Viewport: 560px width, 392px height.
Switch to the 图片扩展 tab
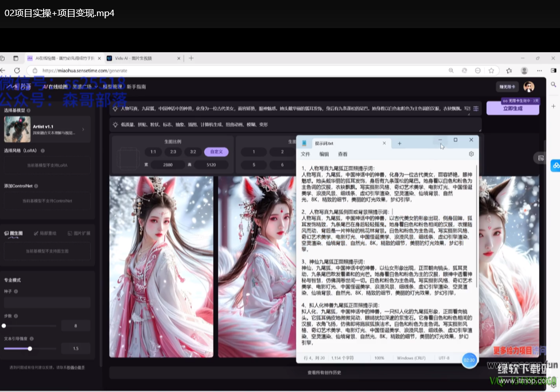[x=79, y=234]
